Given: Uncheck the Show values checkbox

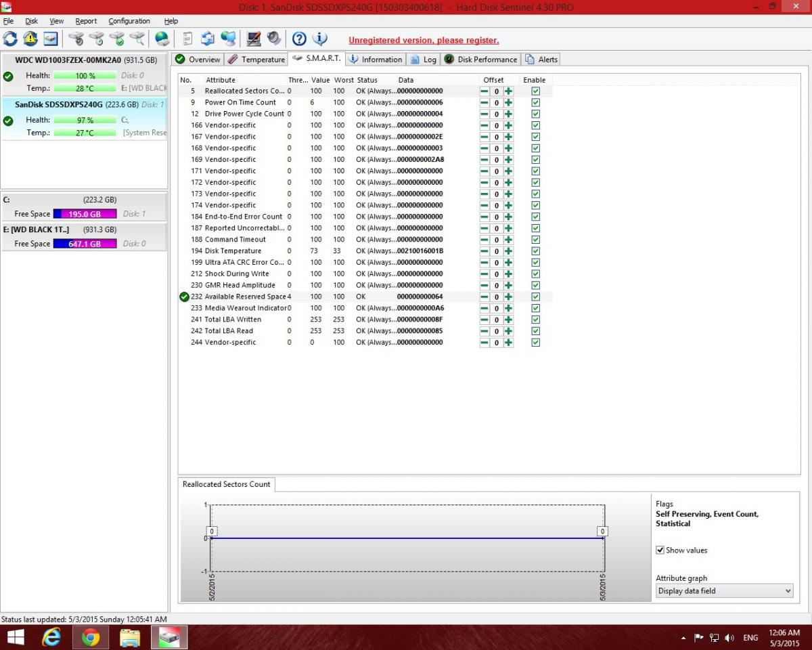Looking at the screenshot, I should (x=660, y=550).
